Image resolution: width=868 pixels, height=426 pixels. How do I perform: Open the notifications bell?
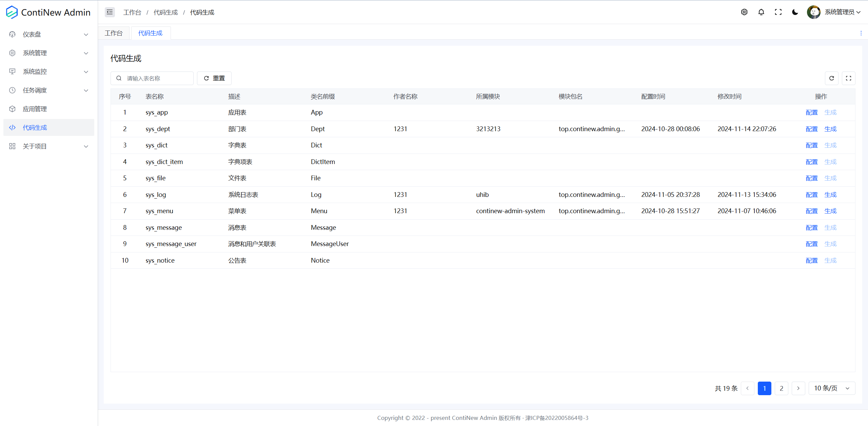click(761, 12)
